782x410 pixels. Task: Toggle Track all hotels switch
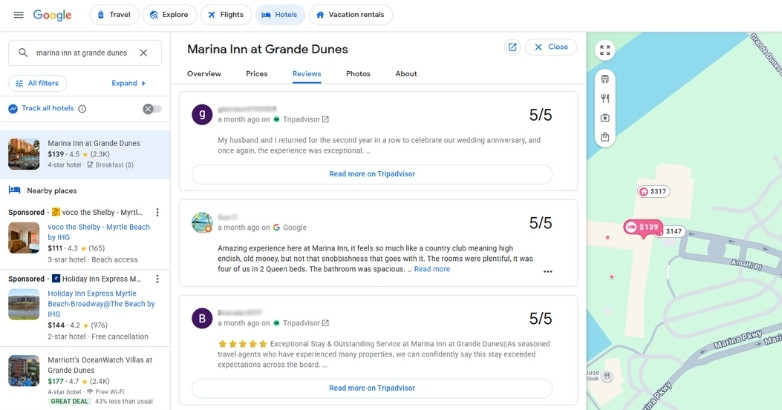pos(152,109)
